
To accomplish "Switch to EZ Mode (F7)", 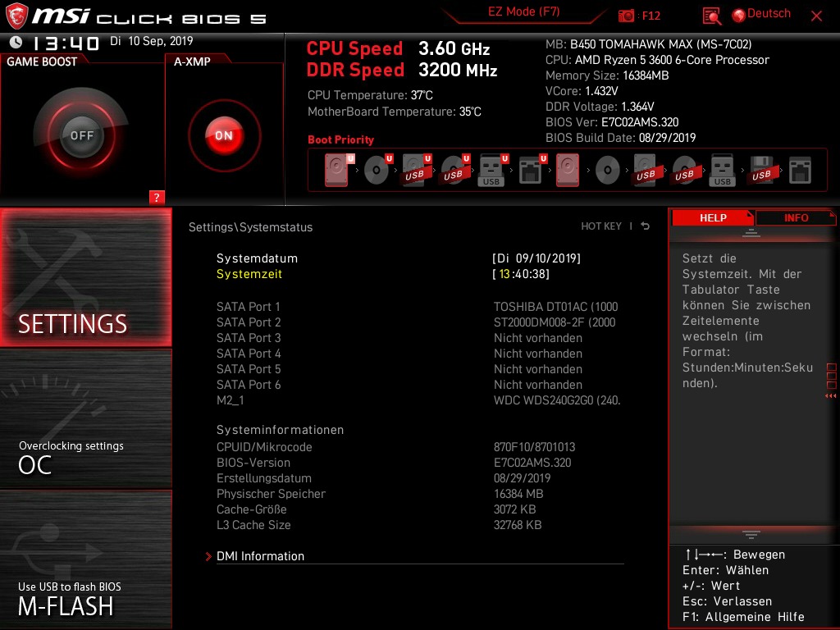I will pos(524,11).
